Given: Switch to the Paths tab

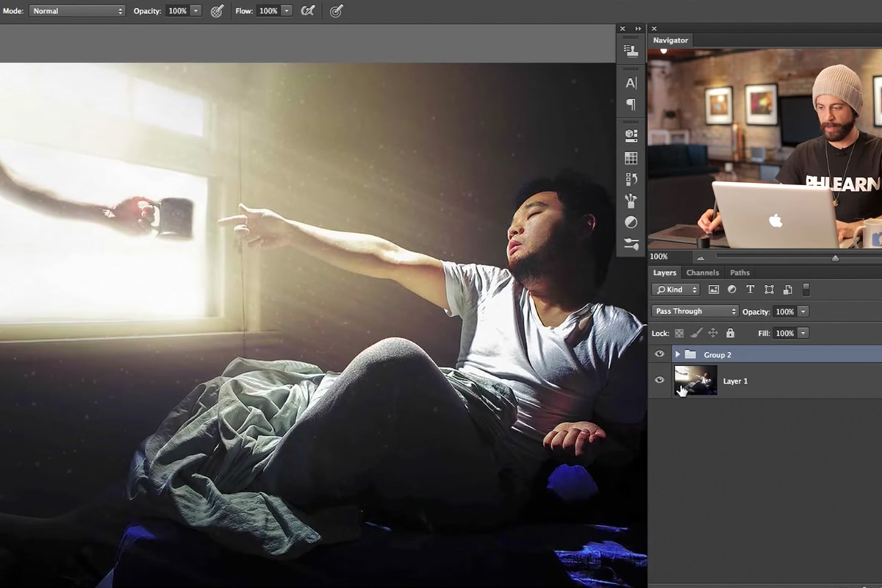Looking at the screenshot, I should (739, 273).
